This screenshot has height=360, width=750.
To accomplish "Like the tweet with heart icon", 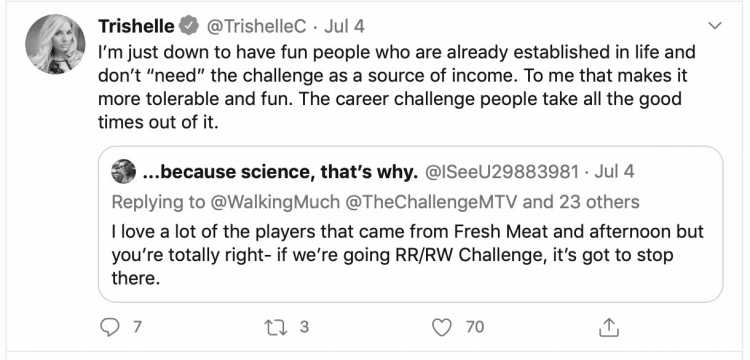I will [x=441, y=327].
